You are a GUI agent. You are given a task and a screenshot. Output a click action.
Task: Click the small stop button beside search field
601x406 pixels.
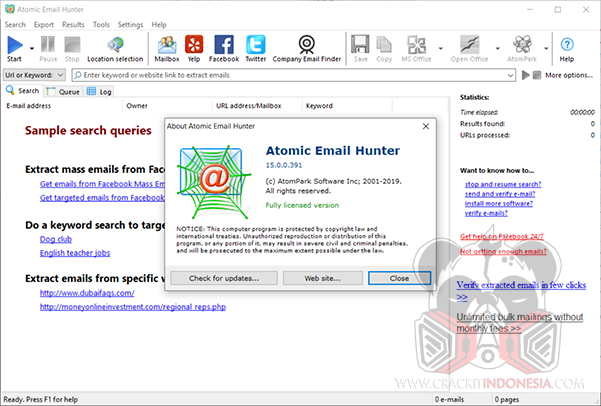point(537,75)
